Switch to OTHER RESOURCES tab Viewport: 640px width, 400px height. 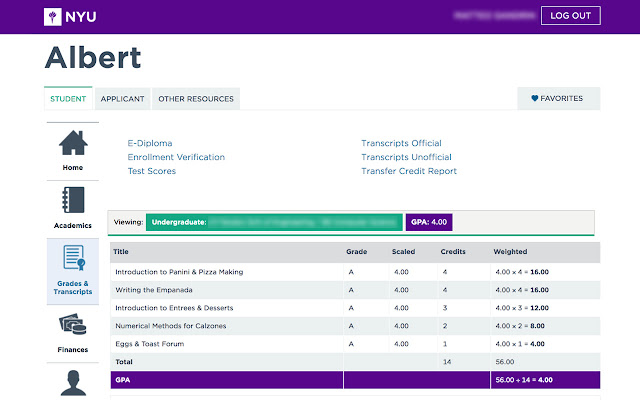coord(196,99)
